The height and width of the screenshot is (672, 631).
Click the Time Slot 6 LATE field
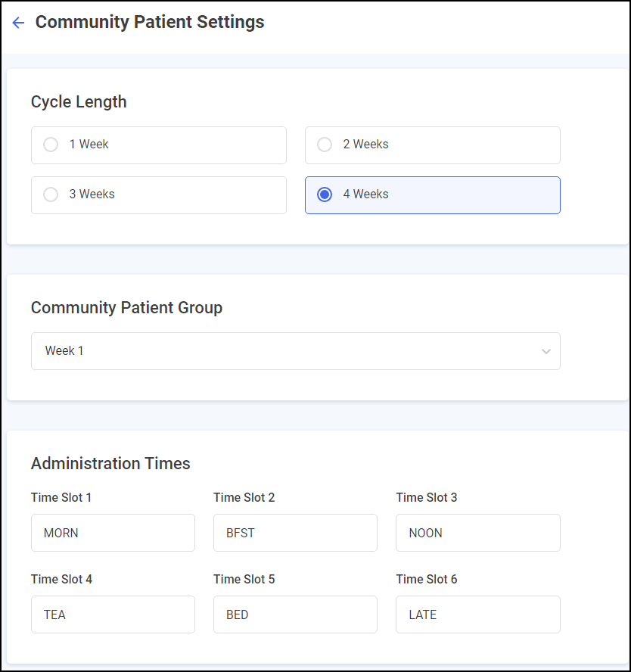coord(477,614)
